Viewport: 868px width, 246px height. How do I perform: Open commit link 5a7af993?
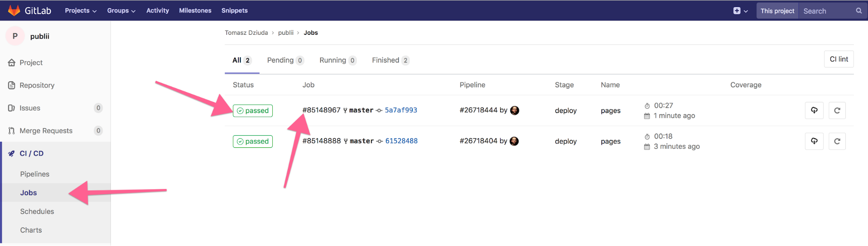tap(400, 110)
